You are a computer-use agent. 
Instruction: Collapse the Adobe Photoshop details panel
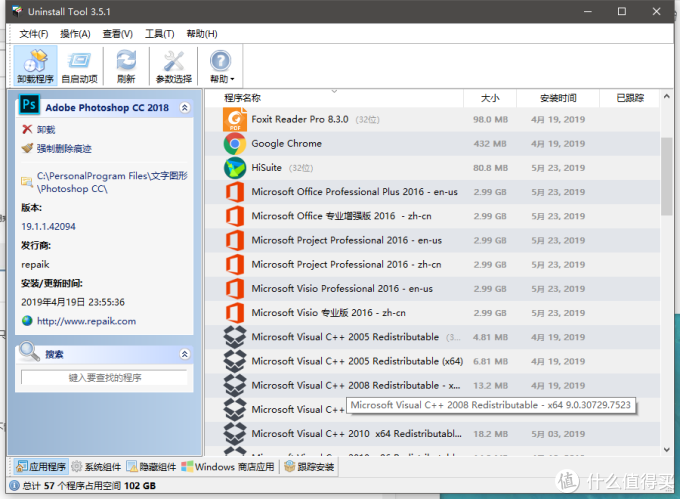185,108
